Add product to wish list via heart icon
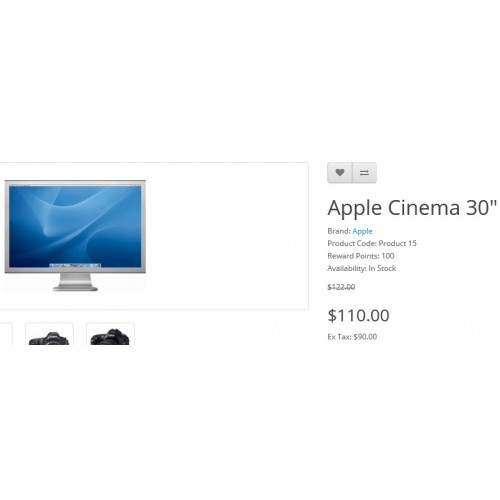The width and height of the screenshot is (500, 500). click(x=340, y=173)
